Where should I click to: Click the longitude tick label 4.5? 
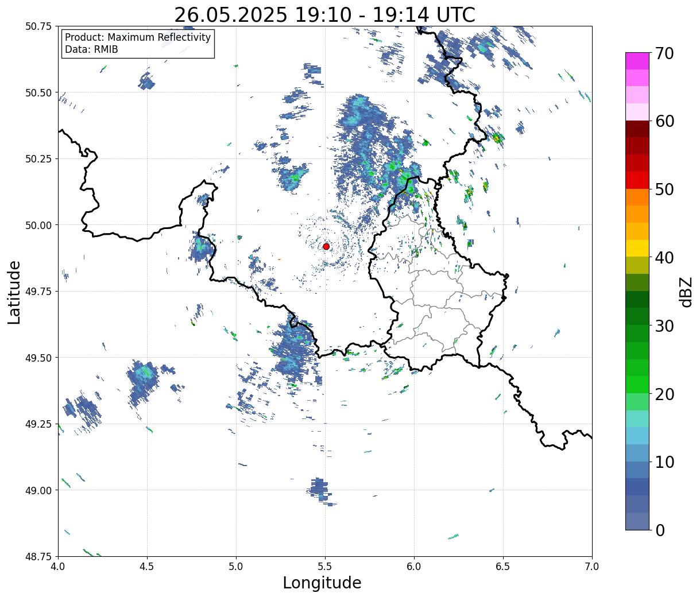[x=147, y=566]
